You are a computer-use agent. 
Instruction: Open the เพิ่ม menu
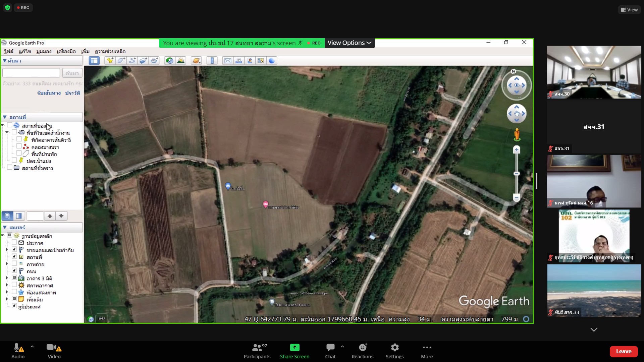pos(85,51)
